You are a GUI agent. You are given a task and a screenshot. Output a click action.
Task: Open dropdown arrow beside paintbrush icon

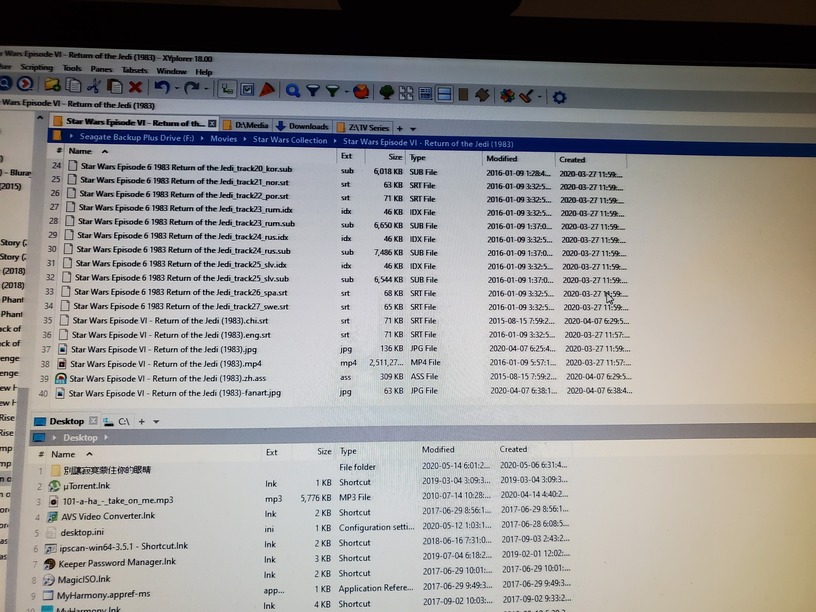click(x=540, y=97)
